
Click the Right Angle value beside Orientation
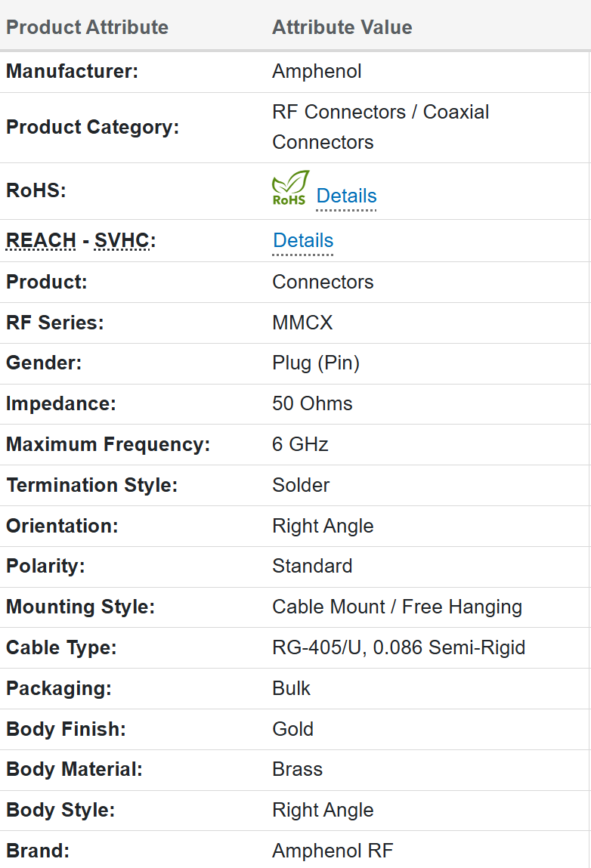(x=323, y=526)
